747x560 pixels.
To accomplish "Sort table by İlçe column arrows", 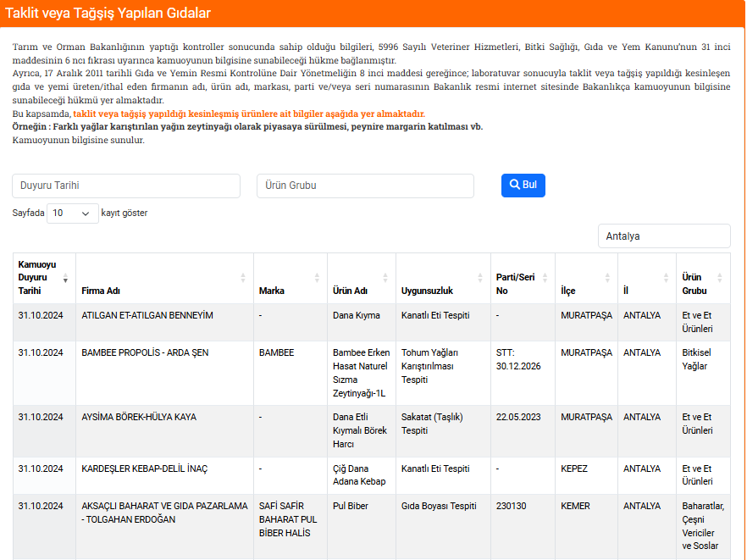I will [x=607, y=278].
